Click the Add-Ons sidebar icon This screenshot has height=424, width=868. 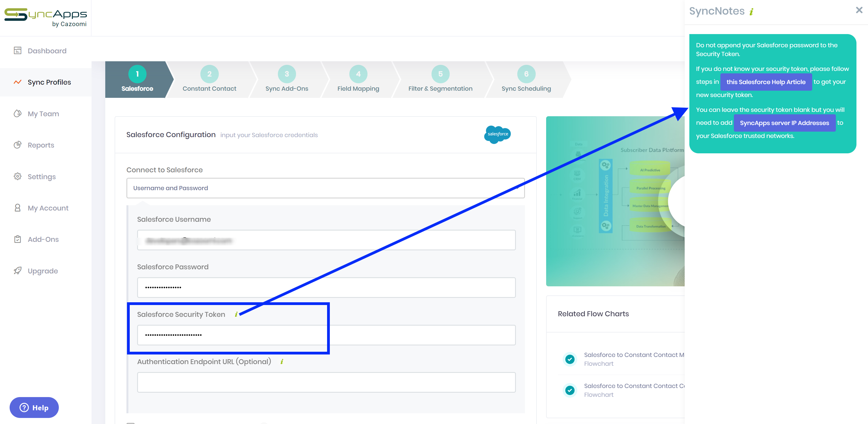(x=17, y=239)
